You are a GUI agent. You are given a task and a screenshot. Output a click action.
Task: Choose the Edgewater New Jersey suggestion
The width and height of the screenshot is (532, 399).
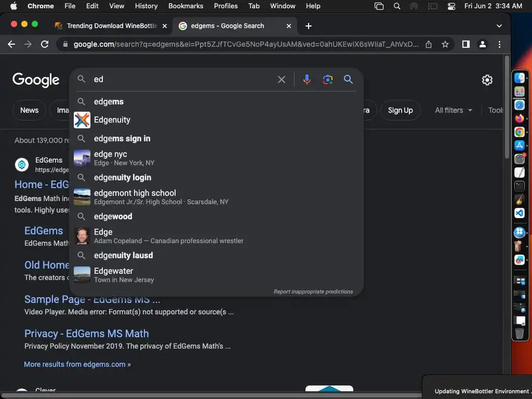[x=216, y=275]
